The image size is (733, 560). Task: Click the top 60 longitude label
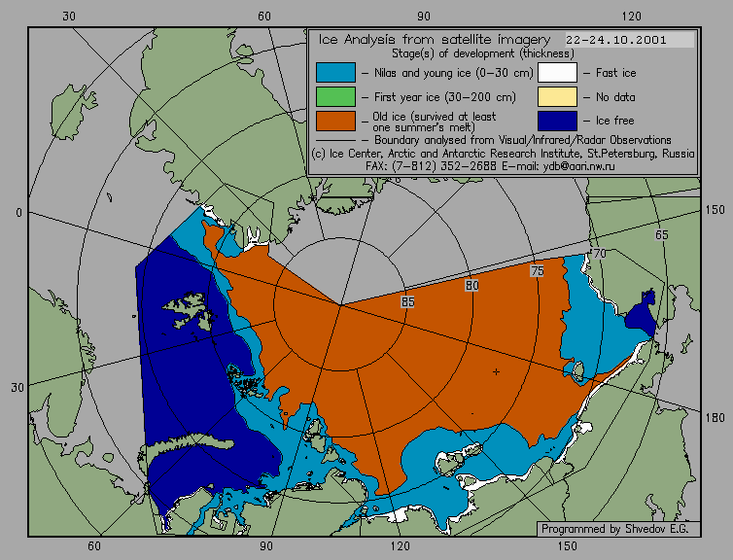264,17
